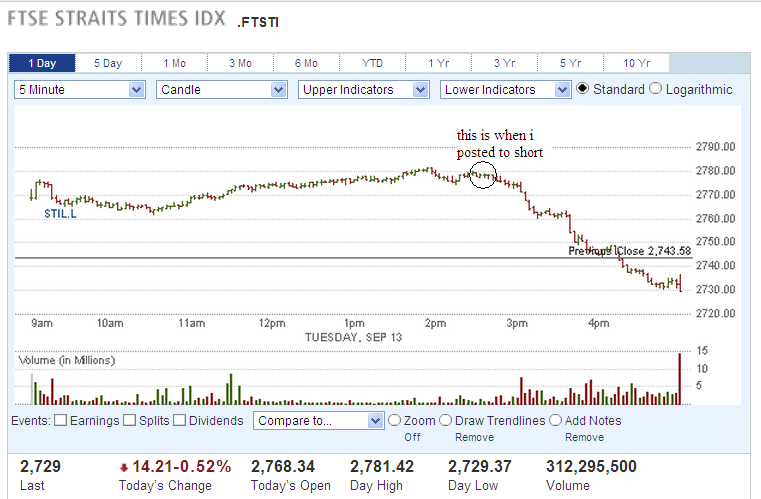
Task: Select the 1 Mo time range tab
Action: click(174, 63)
